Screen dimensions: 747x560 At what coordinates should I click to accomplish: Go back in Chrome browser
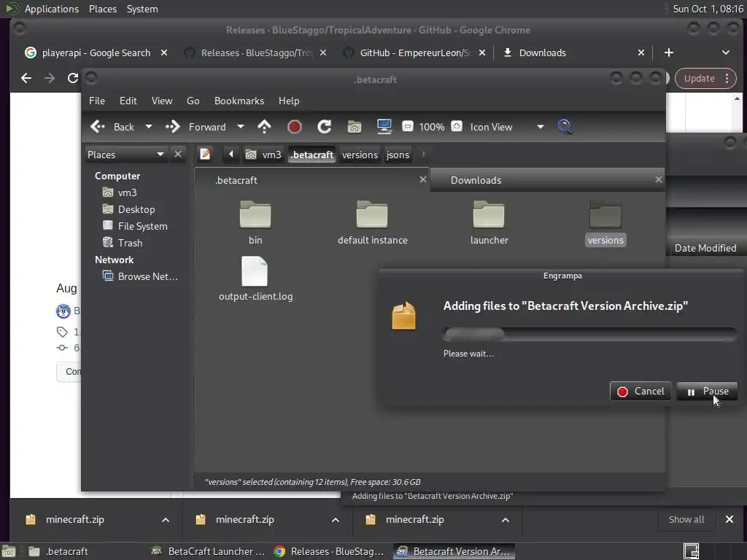coord(26,78)
